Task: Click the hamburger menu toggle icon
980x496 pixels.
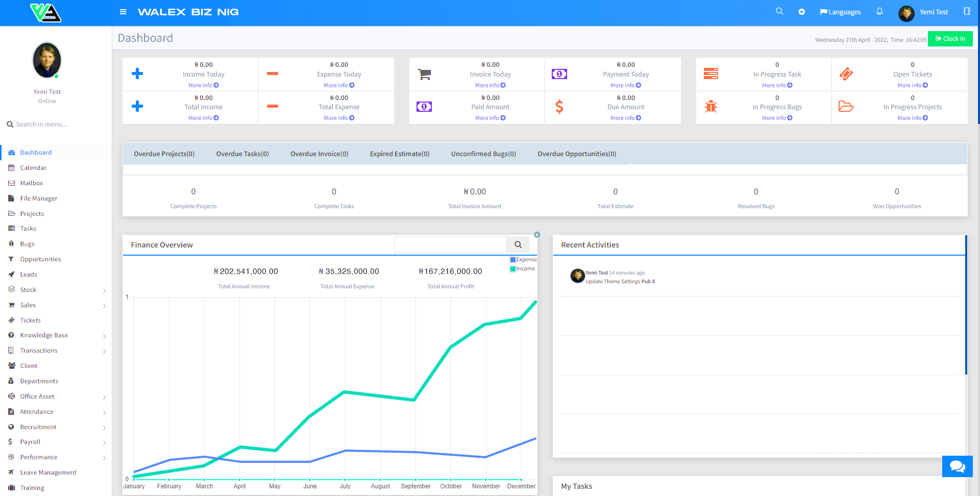Action: [x=123, y=12]
